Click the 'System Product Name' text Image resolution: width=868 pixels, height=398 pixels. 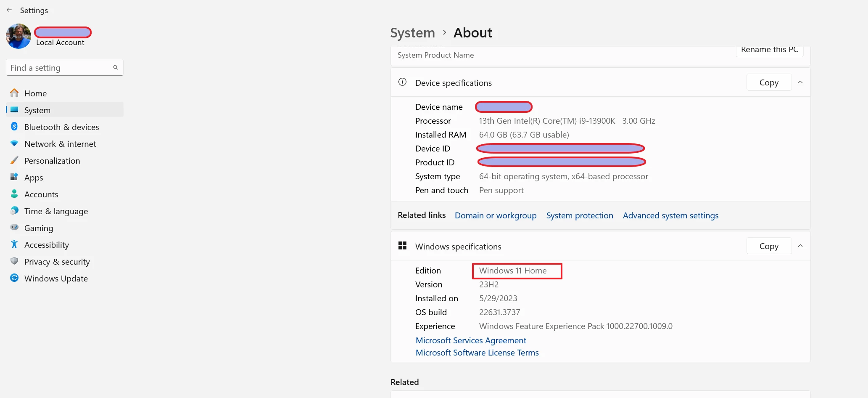pyautogui.click(x=435, y=55)
